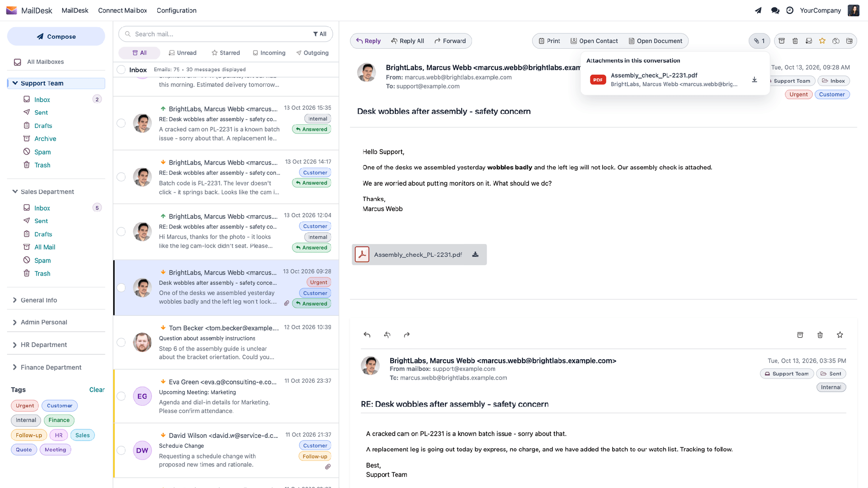Open the attachments paperclip counter
Image resolution: width=868 pixels, height=488 pixels.
pyautogui.click(x=759, y=41)
